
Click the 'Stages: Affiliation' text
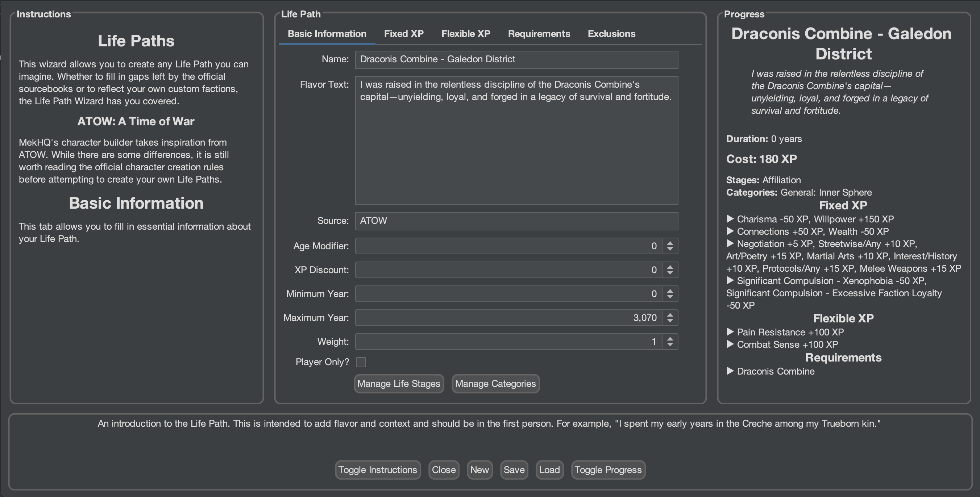764,180
